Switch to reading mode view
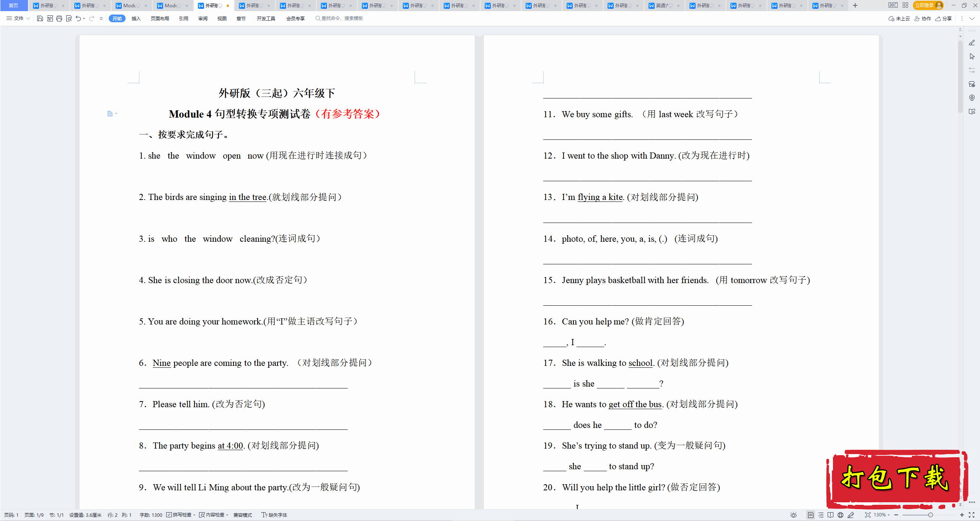 [830, 515]
